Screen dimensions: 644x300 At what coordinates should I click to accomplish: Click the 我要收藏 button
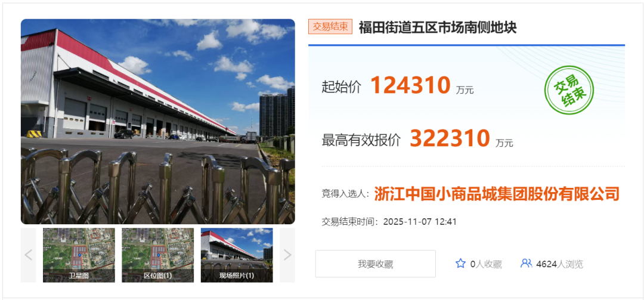(376, 264)
